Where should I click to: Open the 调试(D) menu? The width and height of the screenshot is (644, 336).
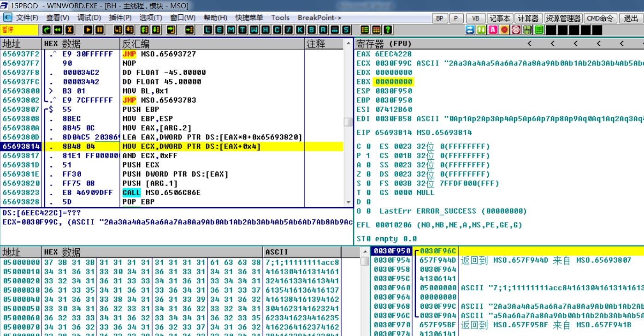pos(89,18)
